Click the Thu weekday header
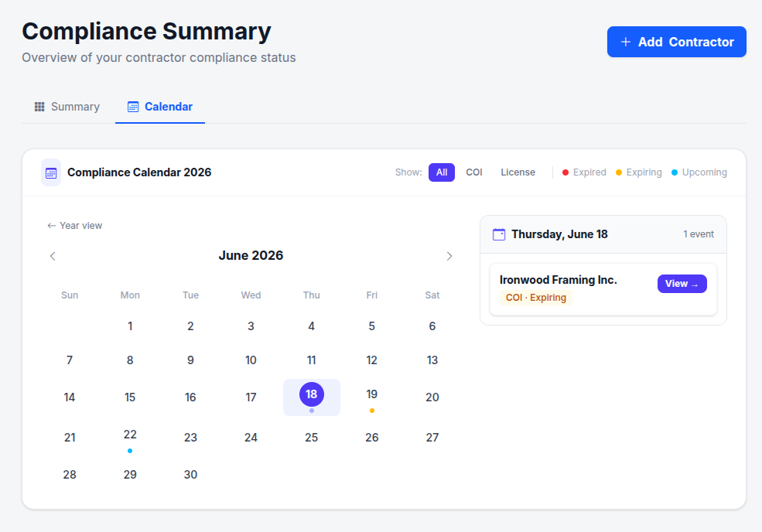This screenshot has height=532, width=762. tap(312, 295)
